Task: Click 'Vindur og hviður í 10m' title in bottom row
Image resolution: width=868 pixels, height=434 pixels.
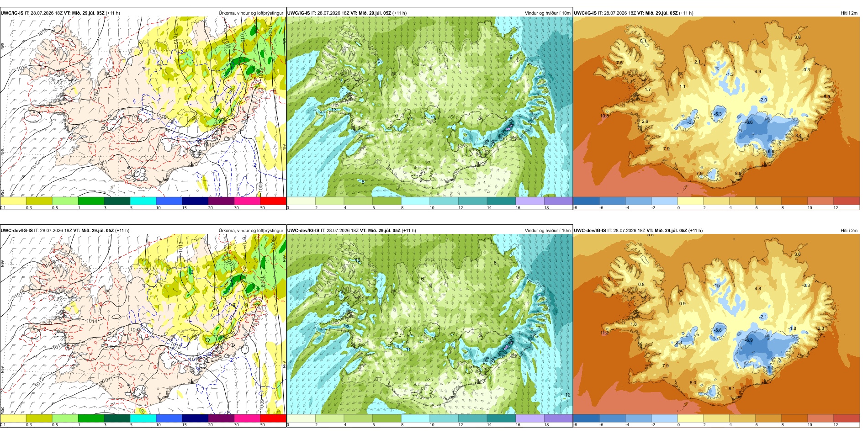Action: (x=547, y=231)
